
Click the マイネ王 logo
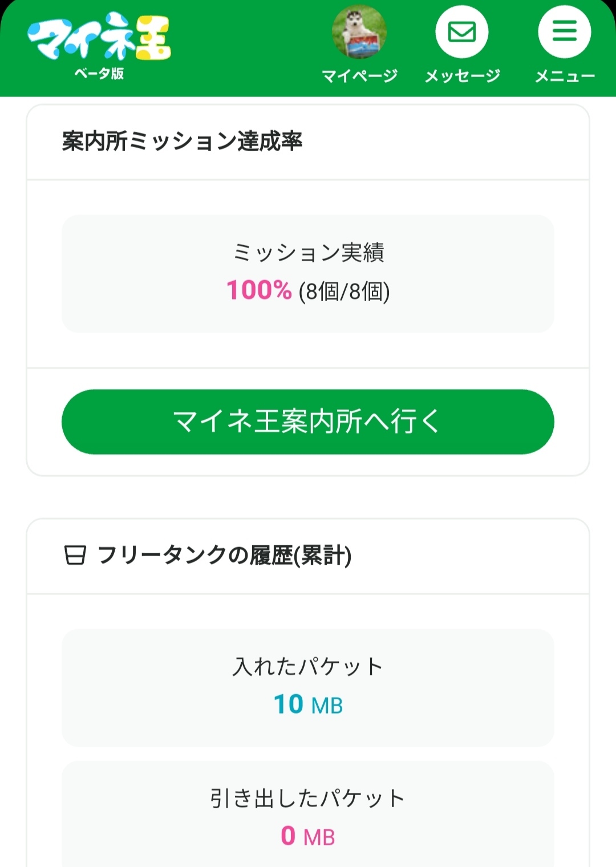pos(99,37)
